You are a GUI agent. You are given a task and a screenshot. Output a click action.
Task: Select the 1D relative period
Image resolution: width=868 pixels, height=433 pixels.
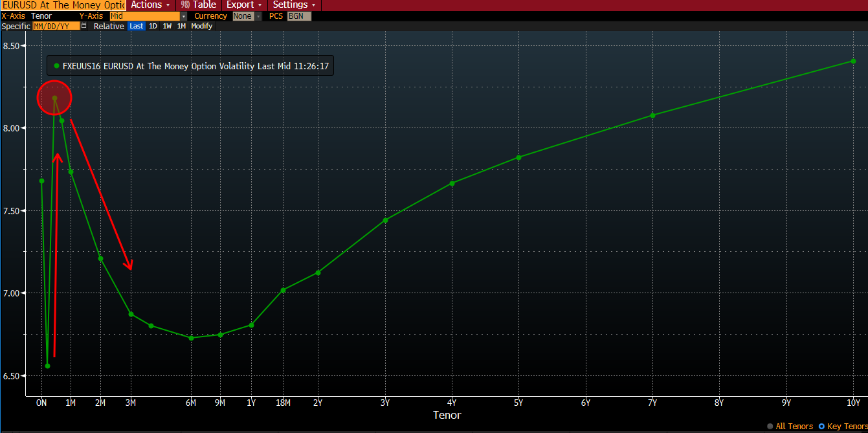point(153,26)
